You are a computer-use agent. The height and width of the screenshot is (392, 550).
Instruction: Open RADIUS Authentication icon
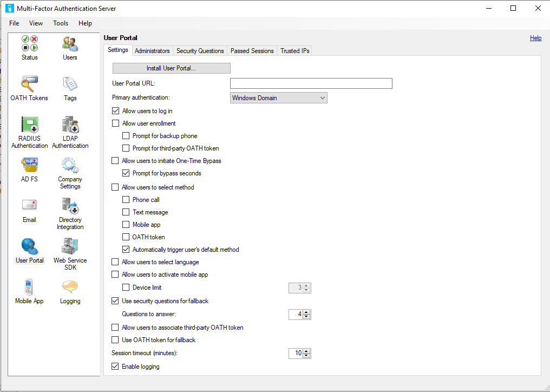[x=29, y=125]
